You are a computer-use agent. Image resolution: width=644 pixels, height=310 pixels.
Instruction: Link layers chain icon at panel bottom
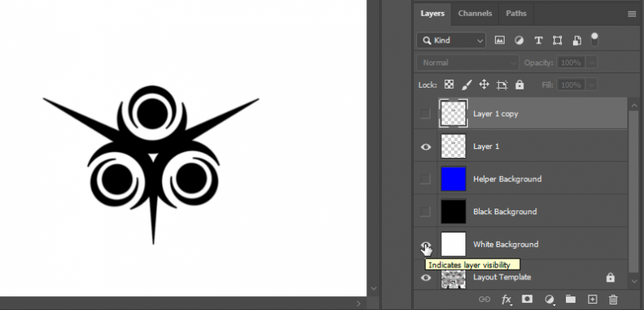(485, 300)
